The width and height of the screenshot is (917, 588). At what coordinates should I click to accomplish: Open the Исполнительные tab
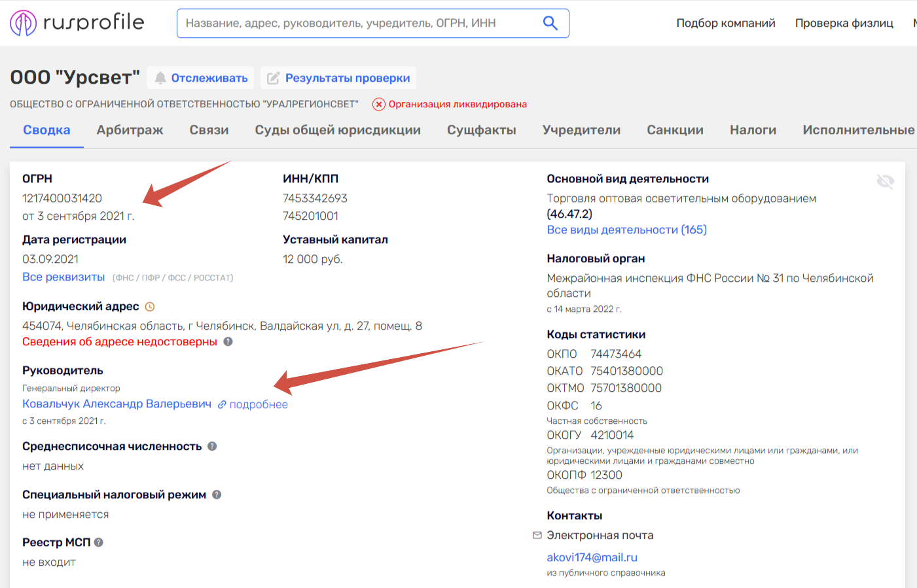(859, 130)
